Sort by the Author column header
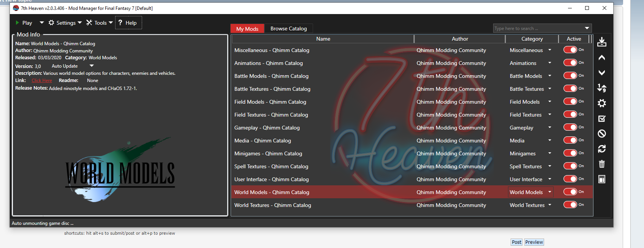 (460, 39)
